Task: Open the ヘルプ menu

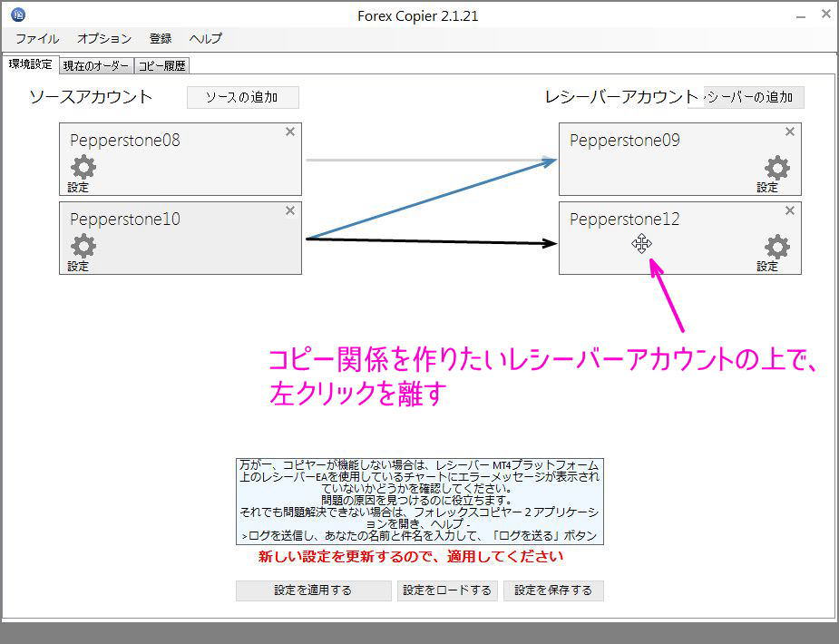Action: point(205,38)
